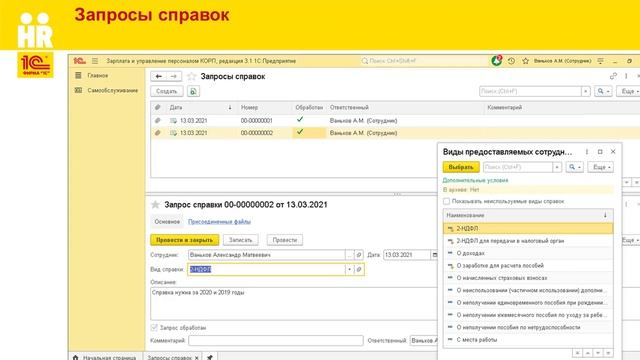Click the Записать button
Viewport: 640px width, 360px height.
point(240,240)
